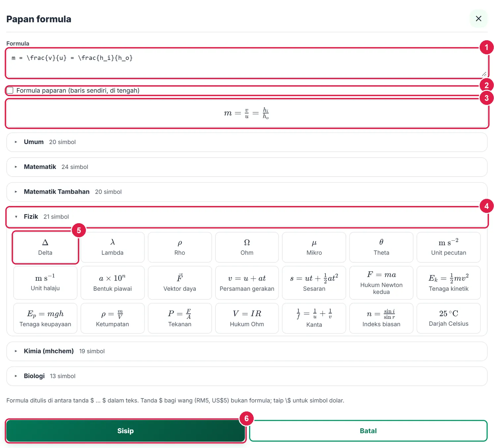
Task: Expand the Kimia (mhchem) group
Action: click(x=247, y=351)
